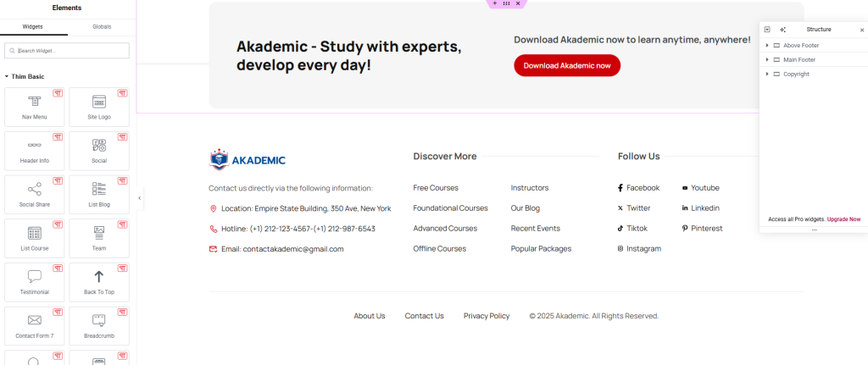Expand the Copyright structure item
868x365 pixels.
click(767, 74)
